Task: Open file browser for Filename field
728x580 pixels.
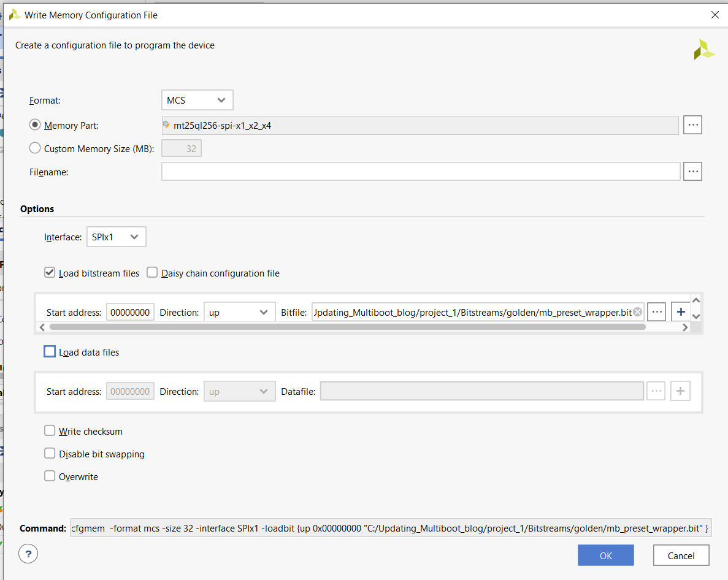Action: tap(693, 172)
